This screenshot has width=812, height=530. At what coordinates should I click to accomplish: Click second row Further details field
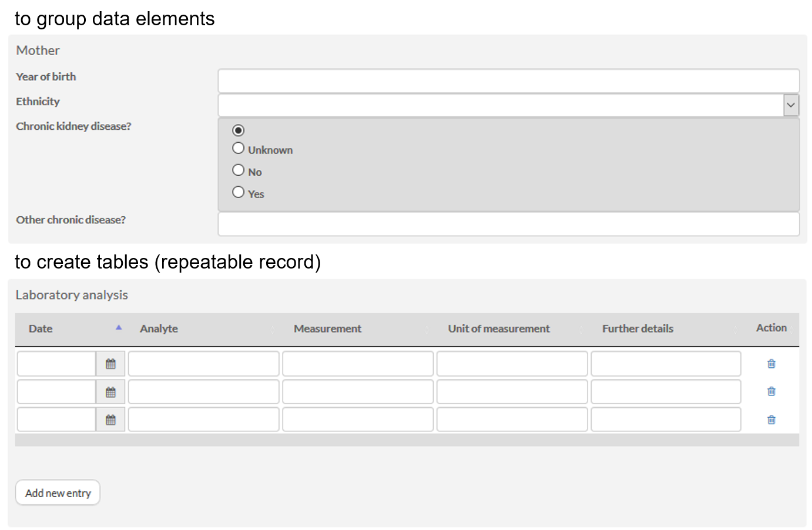pyautogui.click(x=666, y=392)
